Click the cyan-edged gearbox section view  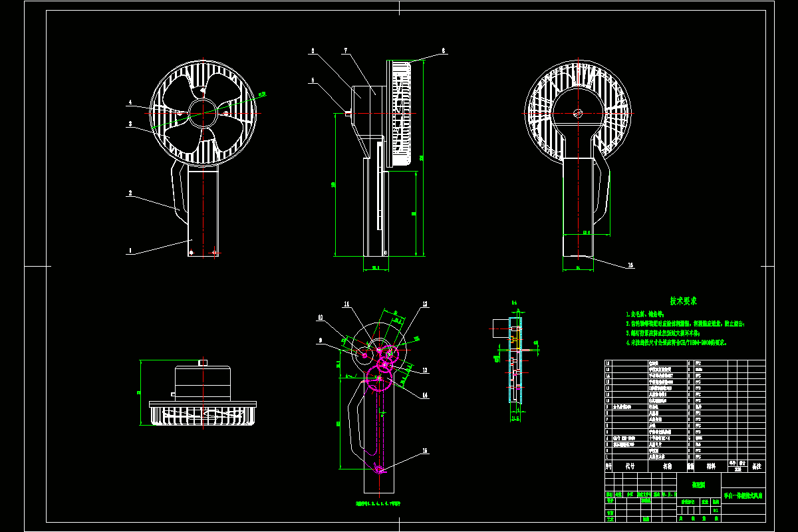[x=515, y=360]
